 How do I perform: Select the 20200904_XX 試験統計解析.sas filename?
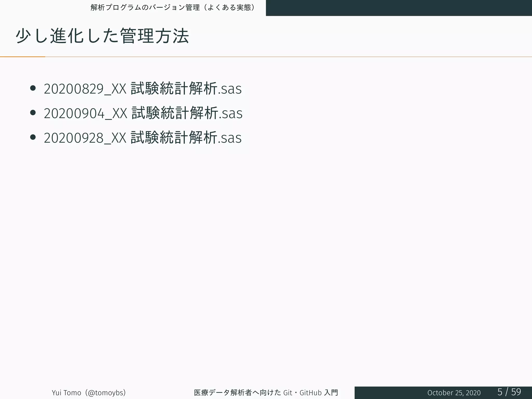click(x=143, y=113)
